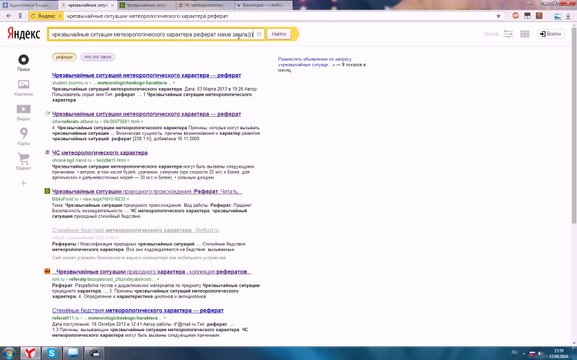
Task: Click the page vertical scrollbar
Action: coord(574,125)
